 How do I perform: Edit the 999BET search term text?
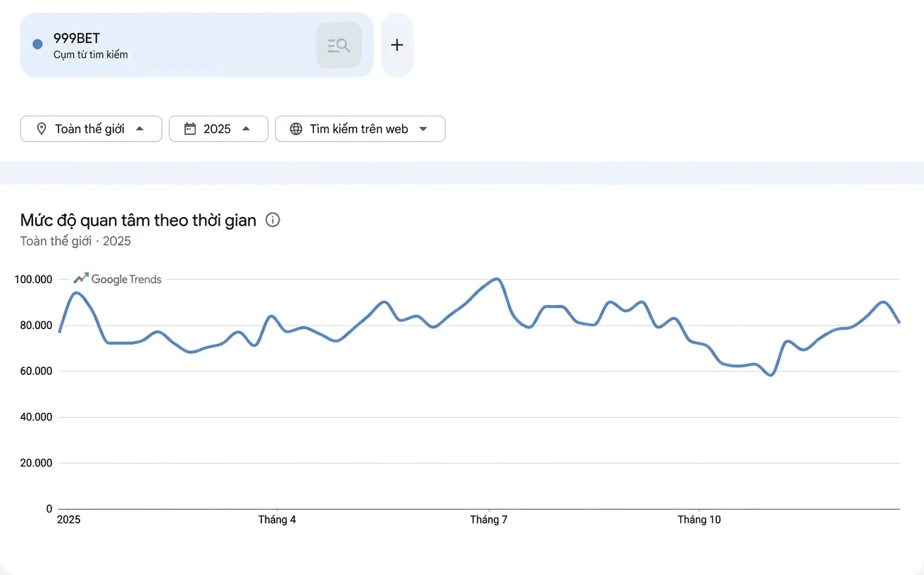(77, 39)
